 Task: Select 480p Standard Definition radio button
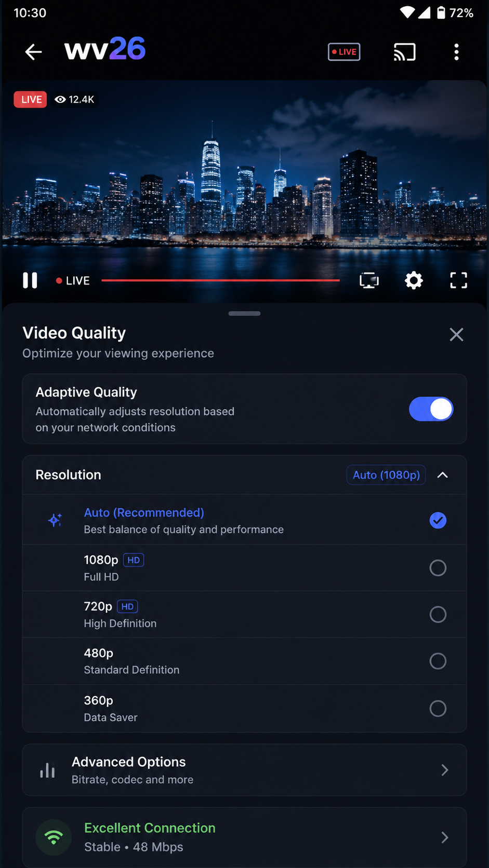pos(438,661)
